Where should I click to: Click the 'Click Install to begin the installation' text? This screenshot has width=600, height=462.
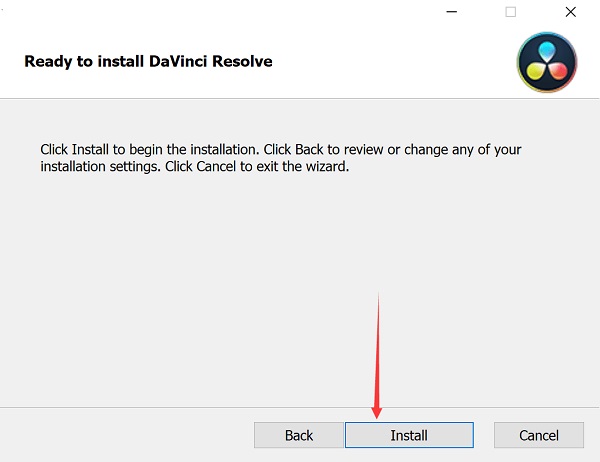(x=150, y=149)
